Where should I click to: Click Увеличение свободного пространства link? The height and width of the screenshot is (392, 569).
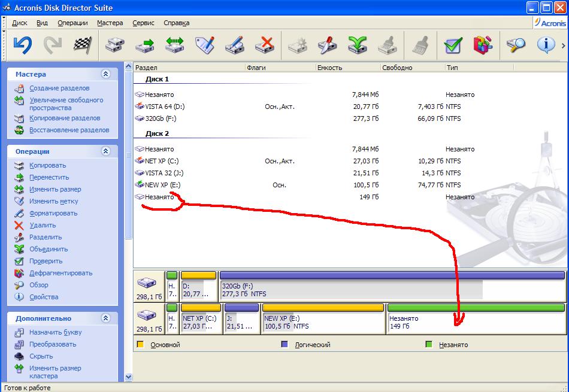click(66, 104)
